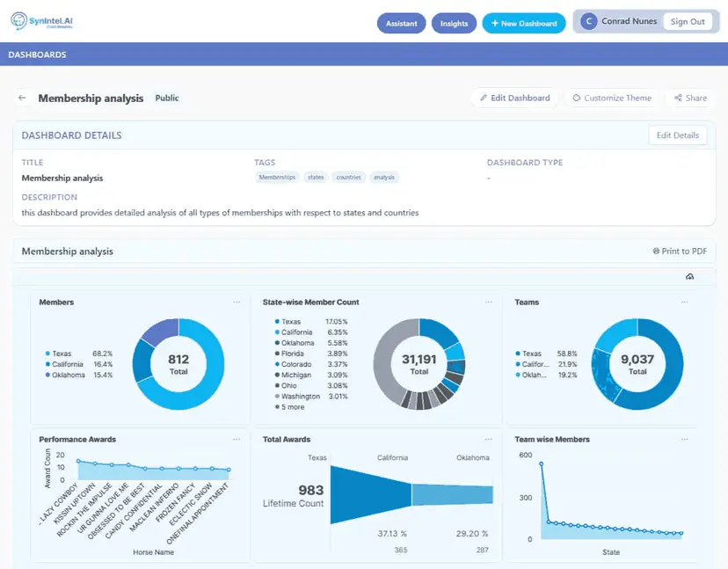Print the dashboard to PDF
The height and width of the screenshot is (569, 728).
tap(680, 252)
